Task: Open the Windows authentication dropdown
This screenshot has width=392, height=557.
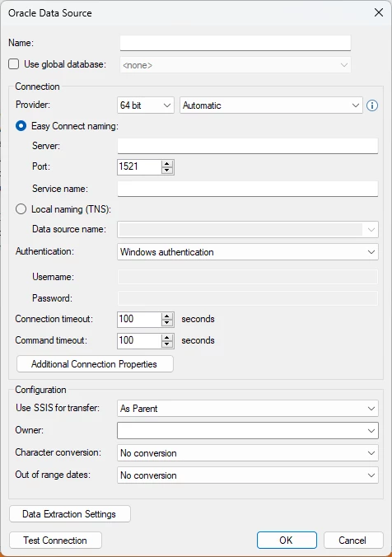Action: coord(248,252)
